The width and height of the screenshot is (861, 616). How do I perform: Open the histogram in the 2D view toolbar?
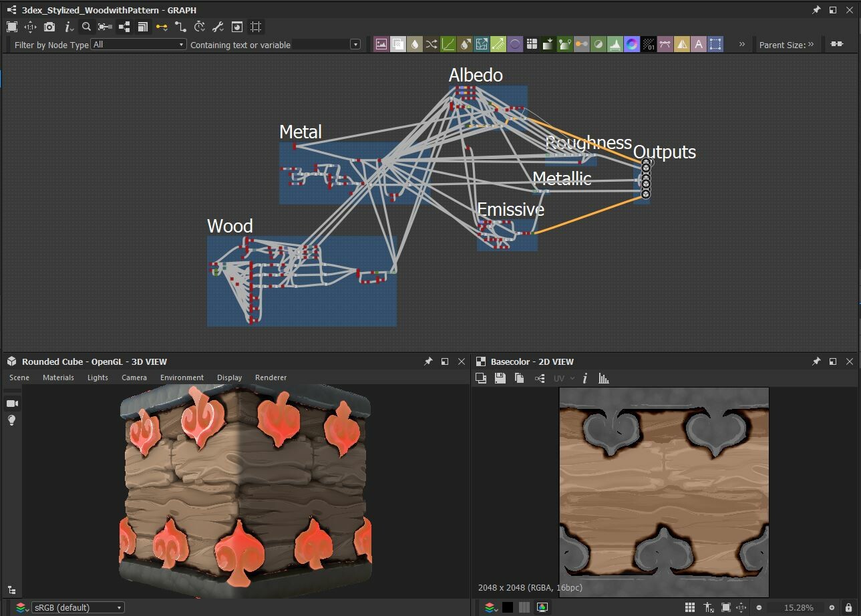(603, 378)
